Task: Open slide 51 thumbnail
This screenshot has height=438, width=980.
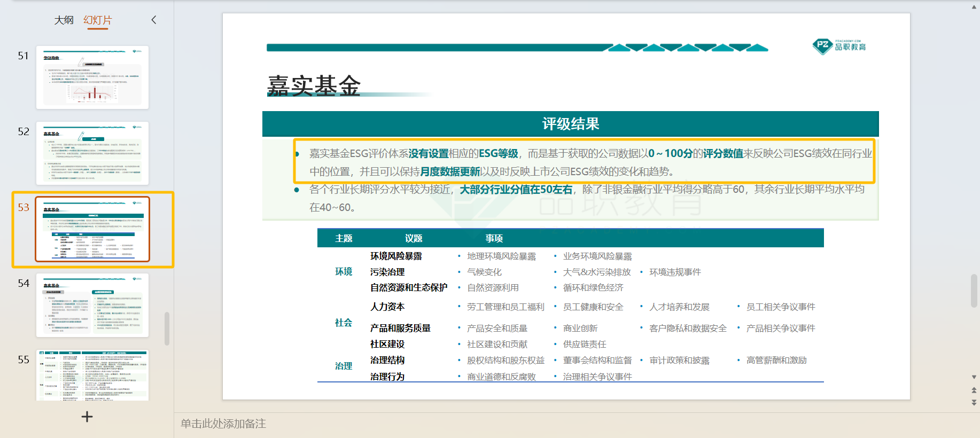Action: [x=92, y=77]
